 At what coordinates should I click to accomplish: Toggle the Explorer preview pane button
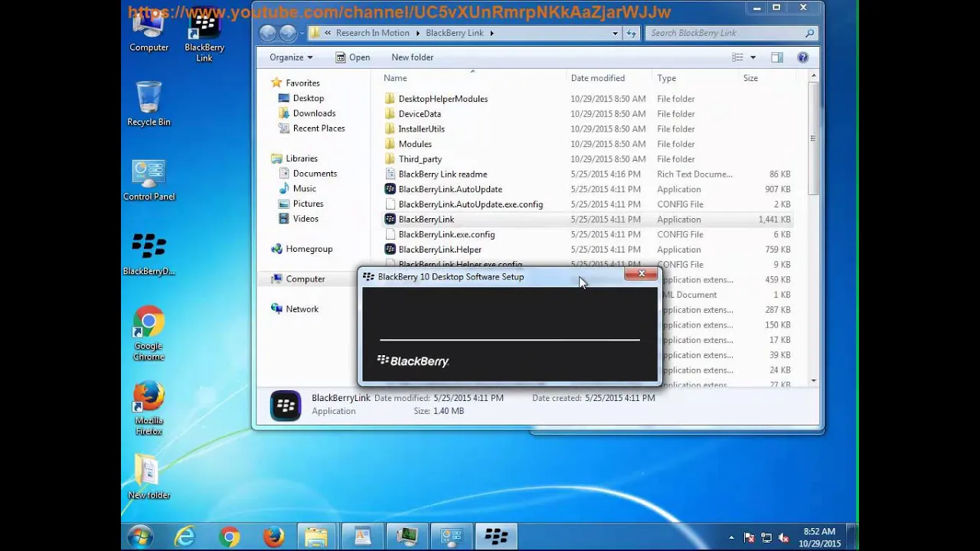777,57
